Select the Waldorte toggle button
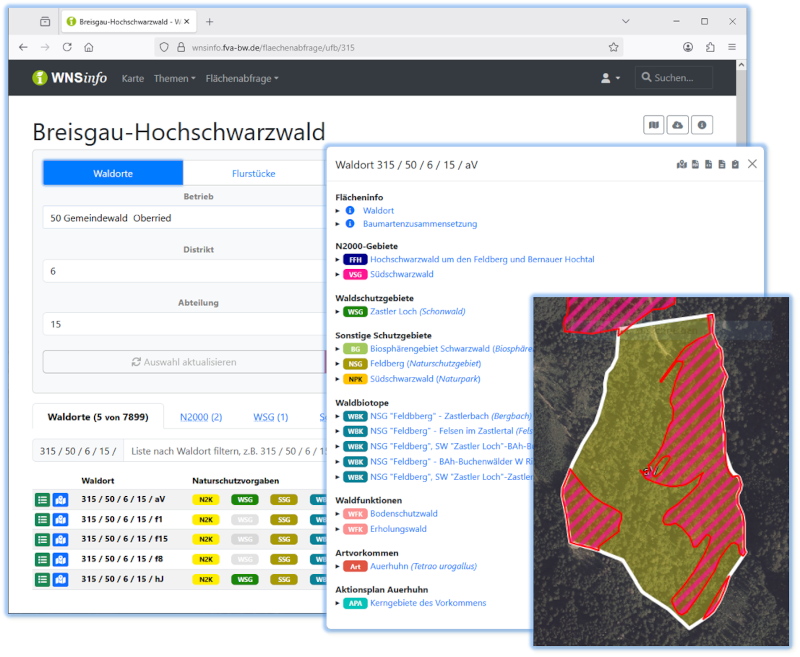The width and height of the screenshot is (800, 657). (113, 173)
